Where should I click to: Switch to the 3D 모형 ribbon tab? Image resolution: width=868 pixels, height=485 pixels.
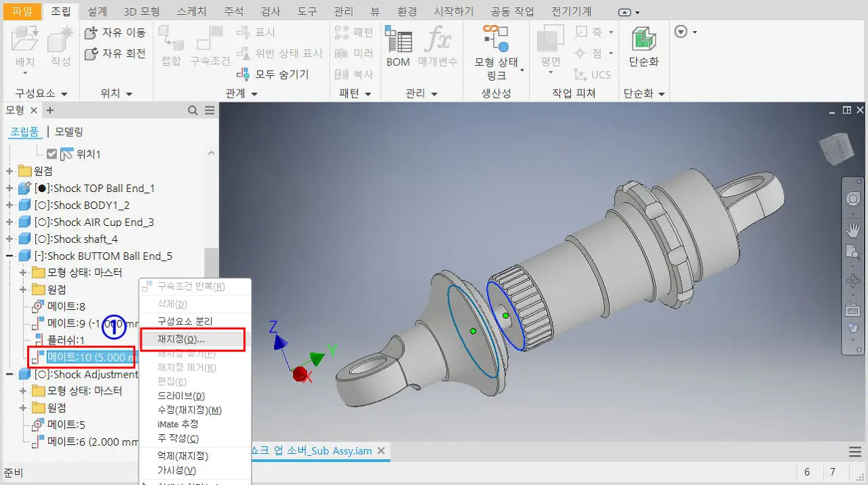click(142, 12)
